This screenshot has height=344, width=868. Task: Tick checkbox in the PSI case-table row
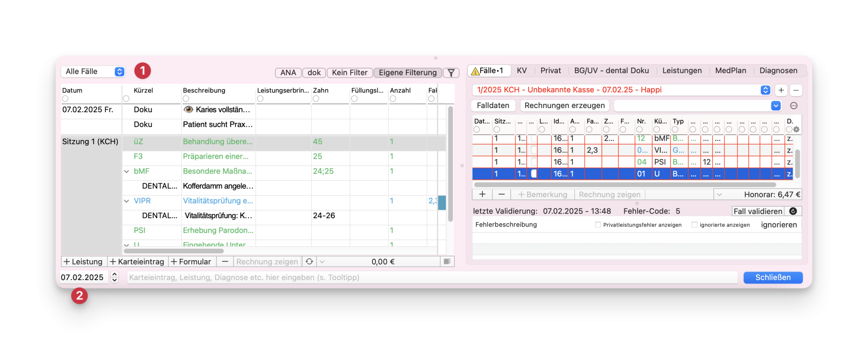pyautogui.click(x=534, y=162)
